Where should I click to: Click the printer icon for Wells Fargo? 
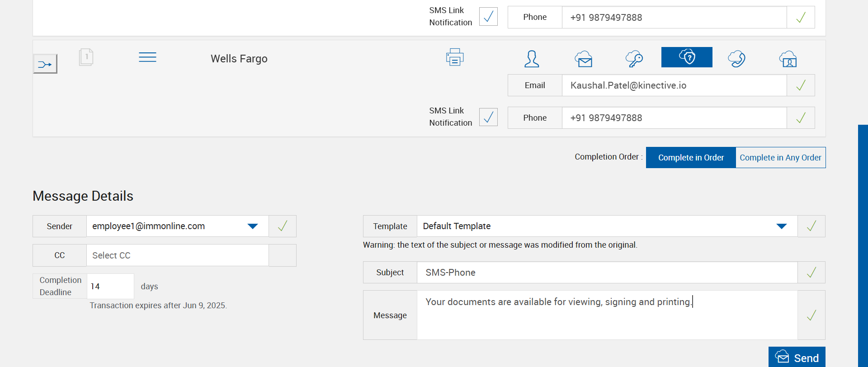(455, 57)
